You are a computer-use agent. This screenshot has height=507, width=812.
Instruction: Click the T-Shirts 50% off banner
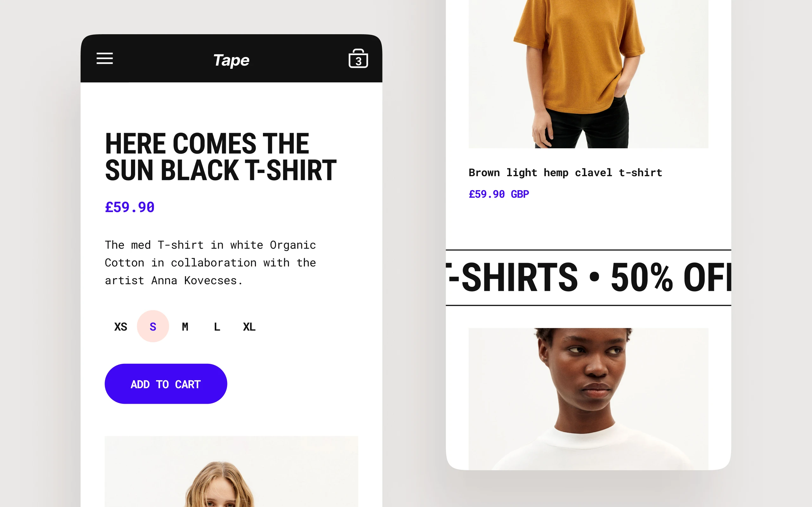tap(588, 278)
